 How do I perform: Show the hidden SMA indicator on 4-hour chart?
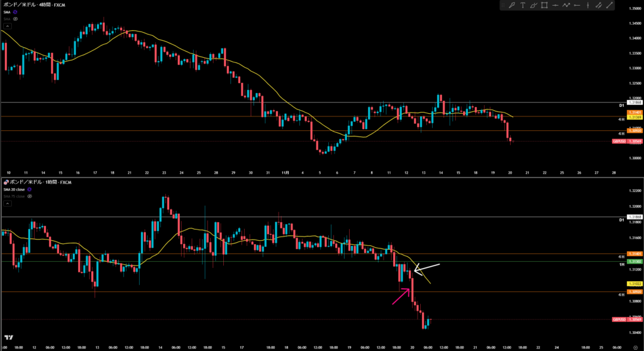(x=15, y=19)
